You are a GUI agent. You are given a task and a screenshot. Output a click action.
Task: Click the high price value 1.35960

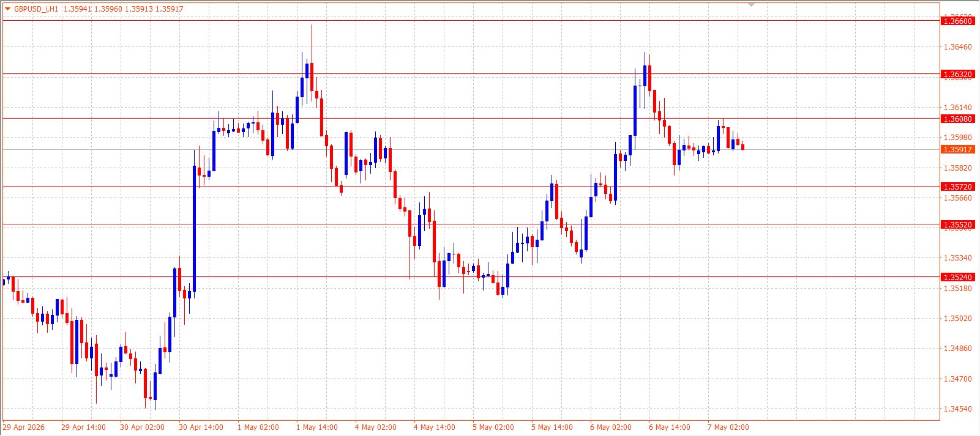pyautogui.click(x=108, y=9)
